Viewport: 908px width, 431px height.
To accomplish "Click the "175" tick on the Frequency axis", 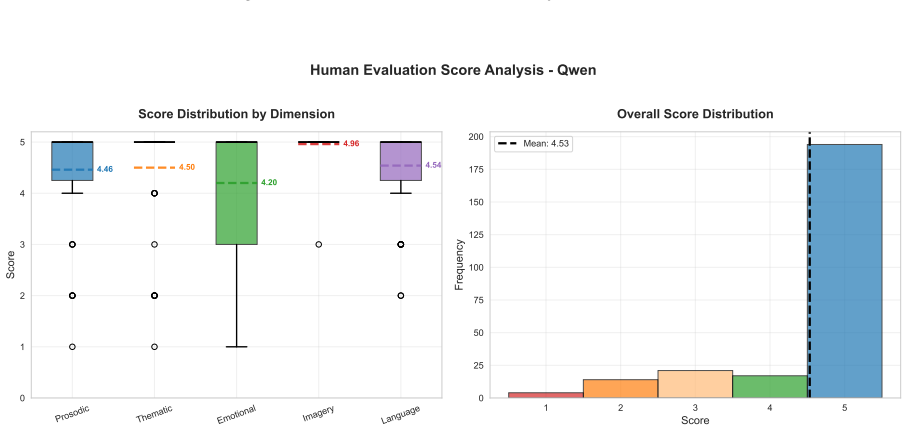I will pos(477,169).
